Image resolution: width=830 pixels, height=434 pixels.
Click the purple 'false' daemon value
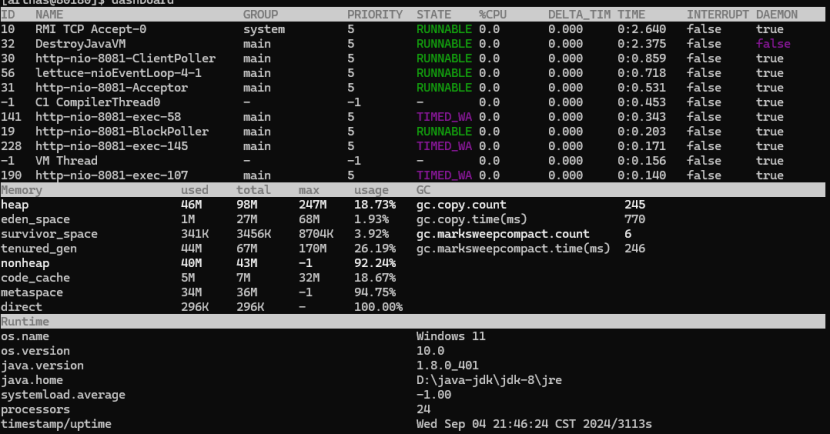click(773, 44)
